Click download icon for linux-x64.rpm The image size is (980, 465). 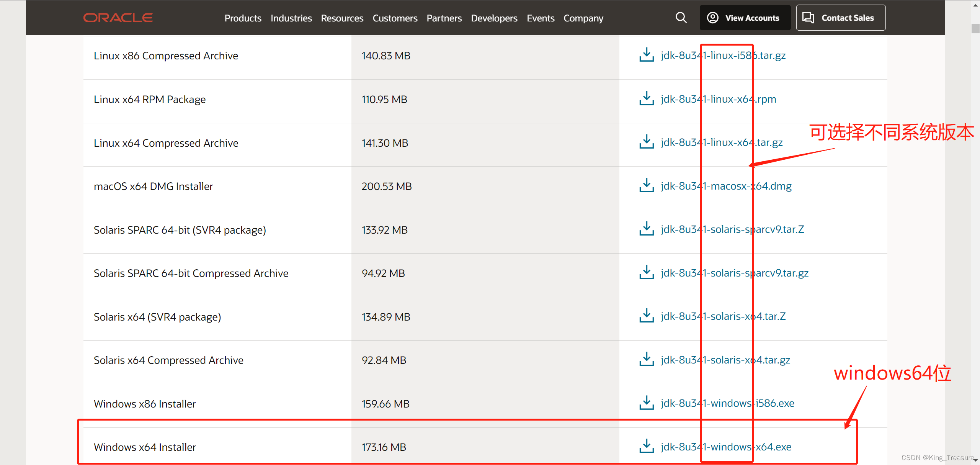coord(647,98)
